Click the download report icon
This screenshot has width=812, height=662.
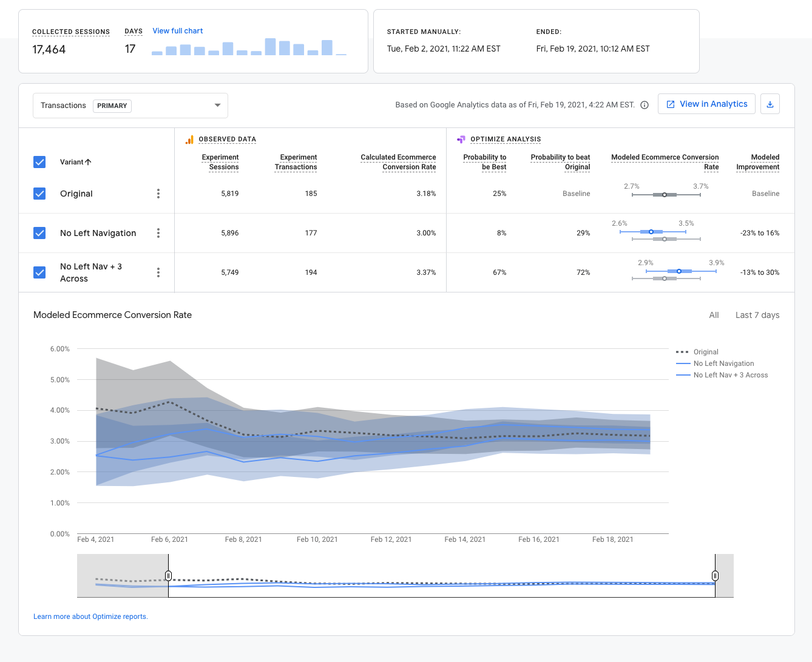tap(770, 104)
